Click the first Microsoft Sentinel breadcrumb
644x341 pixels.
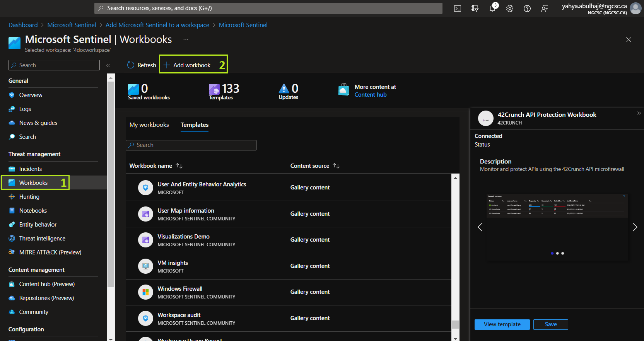(72, 25)
